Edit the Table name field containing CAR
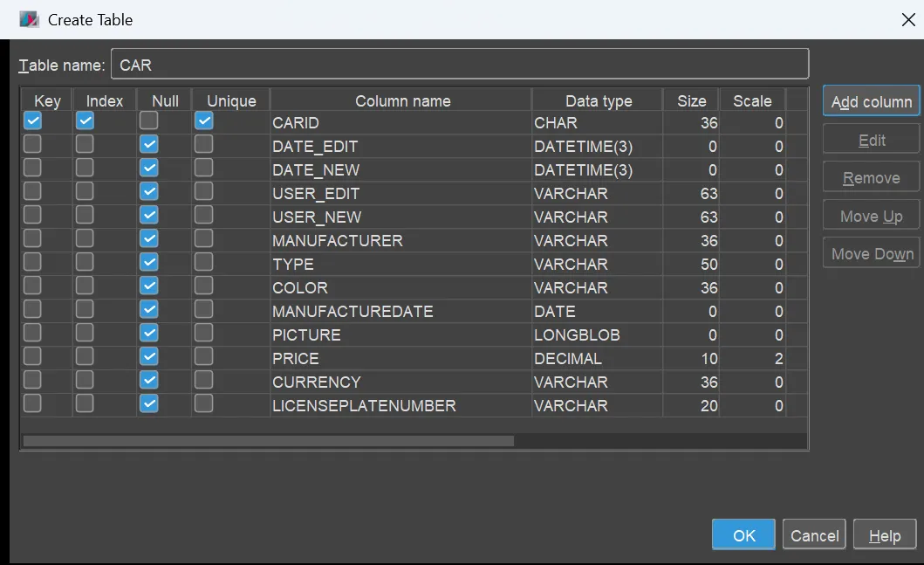 point(460,64)
